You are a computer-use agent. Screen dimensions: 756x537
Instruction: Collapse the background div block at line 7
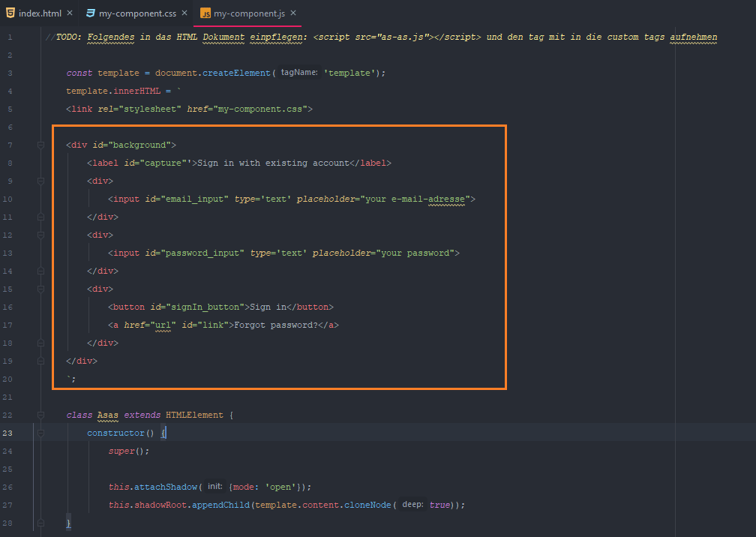click(x=41, y=145)
